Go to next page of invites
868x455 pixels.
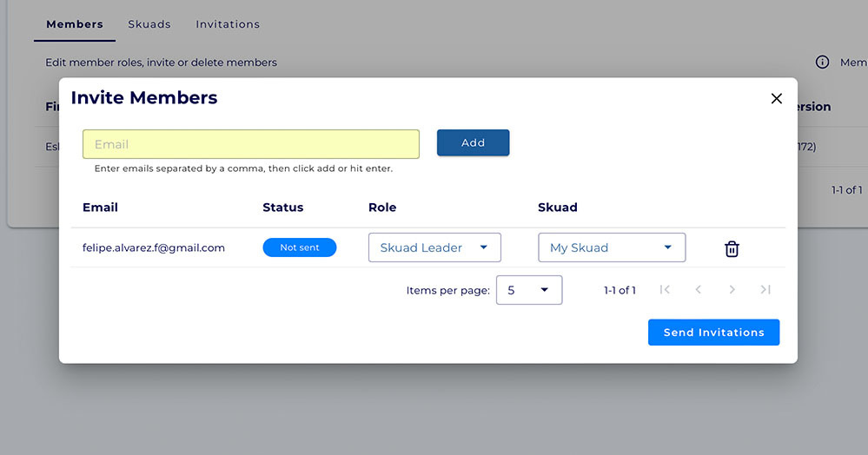point(732,290)
